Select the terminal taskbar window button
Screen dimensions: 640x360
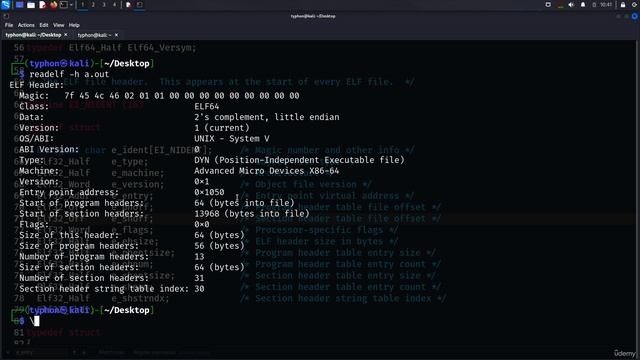(x=140, y=4)
